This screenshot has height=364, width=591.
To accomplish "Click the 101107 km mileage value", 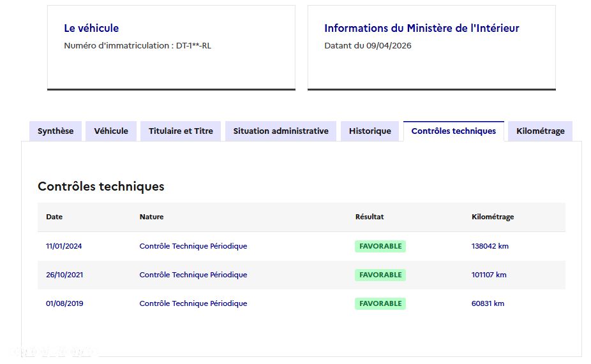I will 489,275.
